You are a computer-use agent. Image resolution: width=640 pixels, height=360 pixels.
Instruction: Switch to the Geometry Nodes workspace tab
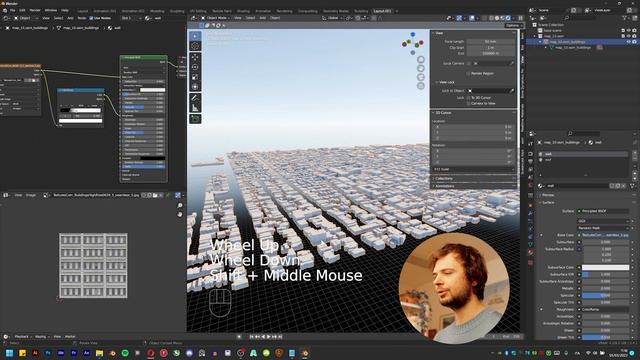coord(336,11)
